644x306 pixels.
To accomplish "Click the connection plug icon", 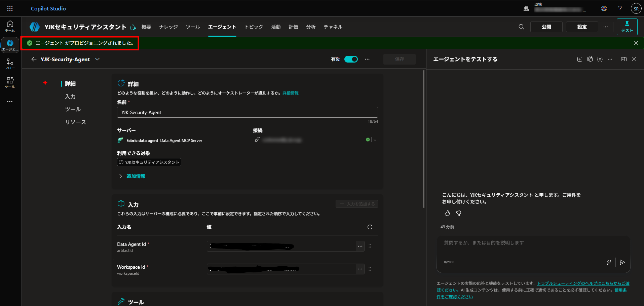I will tap(257, 140).
